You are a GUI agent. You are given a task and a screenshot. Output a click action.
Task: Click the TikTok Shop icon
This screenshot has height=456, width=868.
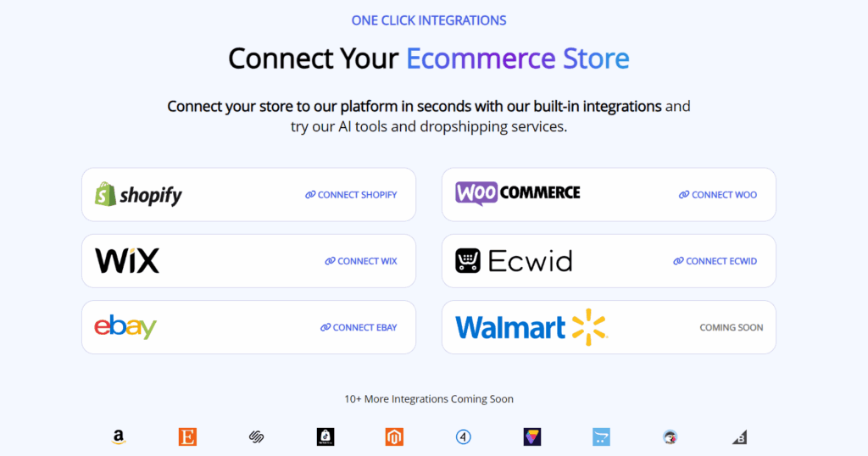325,437
